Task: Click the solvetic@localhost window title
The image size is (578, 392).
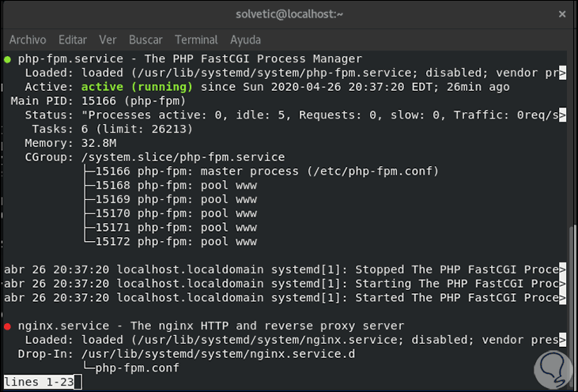Action: pyautogui.click(x=289, y=13)
